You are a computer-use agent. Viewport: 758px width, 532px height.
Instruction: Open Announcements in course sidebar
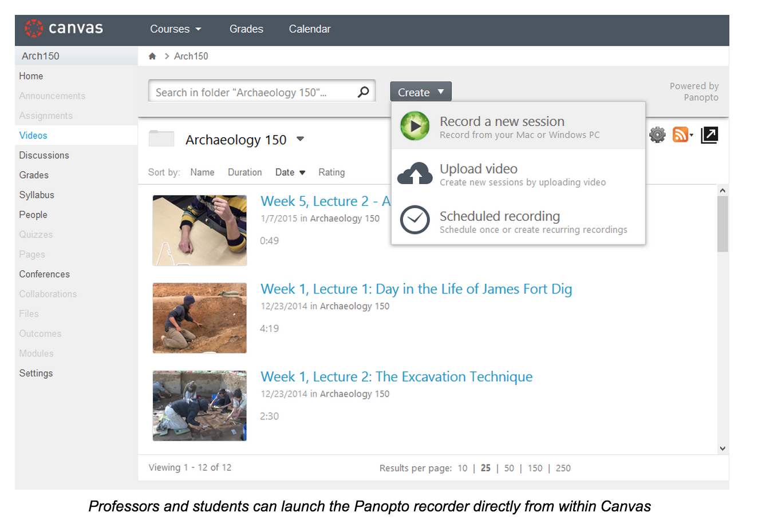click(x=52, y=96)
